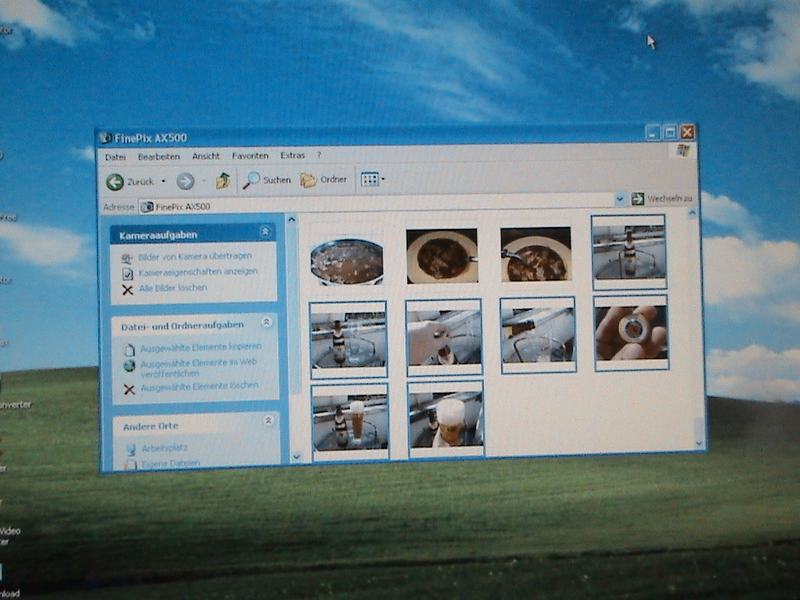Click the task pane scroll down arrow
The width and height of the screenshot is (800, 600).
(296, 457)
